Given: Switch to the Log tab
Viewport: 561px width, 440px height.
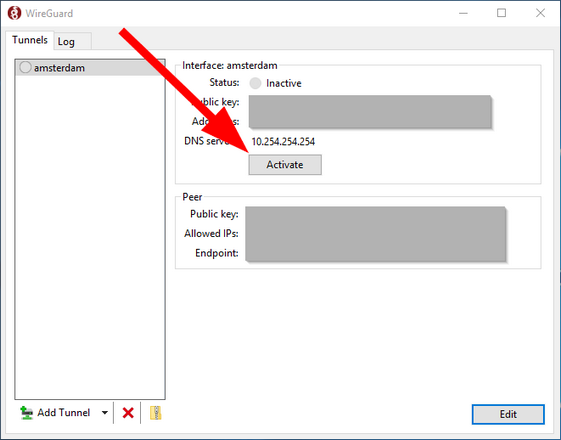Looking at the screenshot, I should 73,41.
